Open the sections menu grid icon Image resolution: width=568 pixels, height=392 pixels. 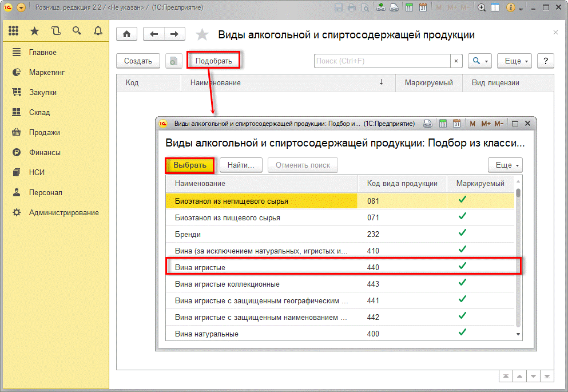click(x=14, y=31)
